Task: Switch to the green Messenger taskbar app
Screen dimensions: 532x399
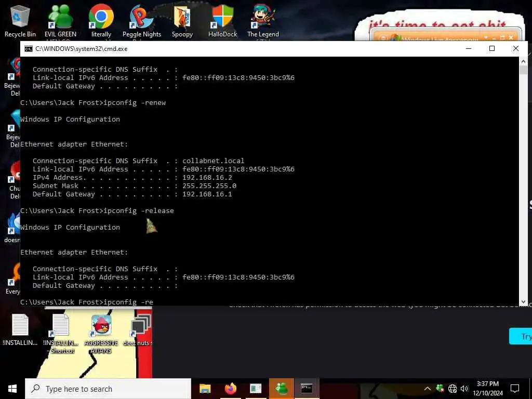Action: click(281, 389)
